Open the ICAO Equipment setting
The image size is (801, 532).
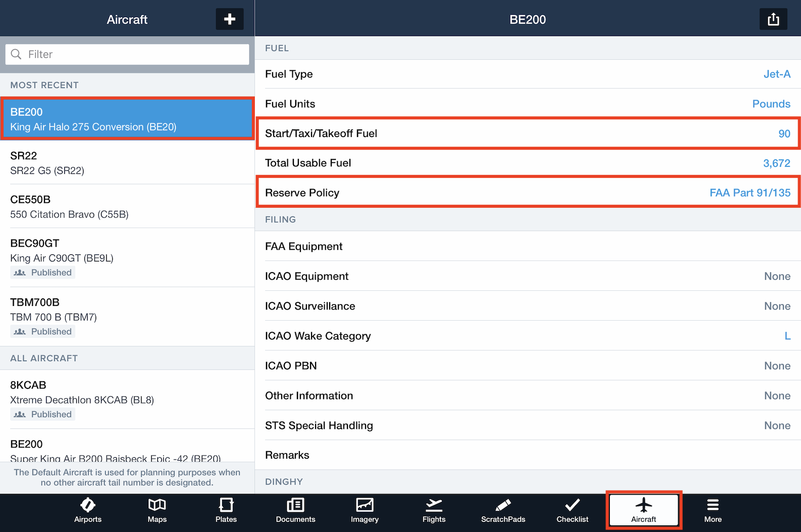[x=528, y=276]
